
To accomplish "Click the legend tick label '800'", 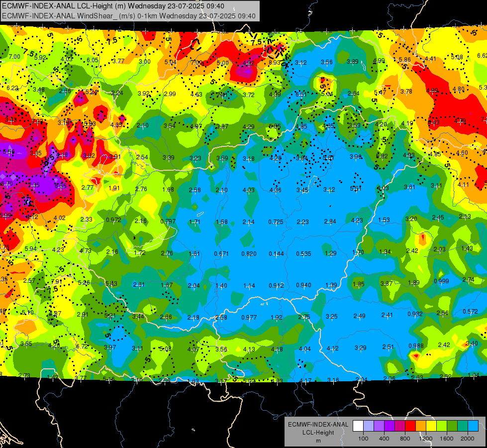I will point(405,439).
